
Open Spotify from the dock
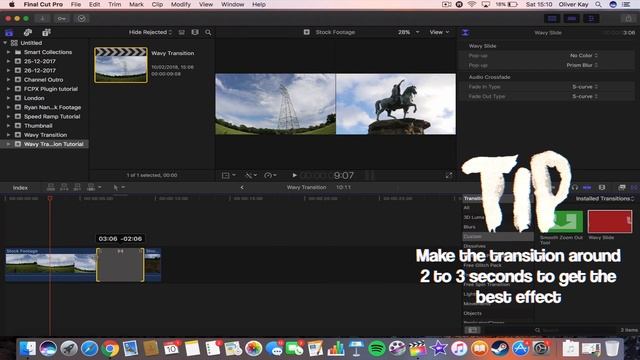click(x=376, y=348)
